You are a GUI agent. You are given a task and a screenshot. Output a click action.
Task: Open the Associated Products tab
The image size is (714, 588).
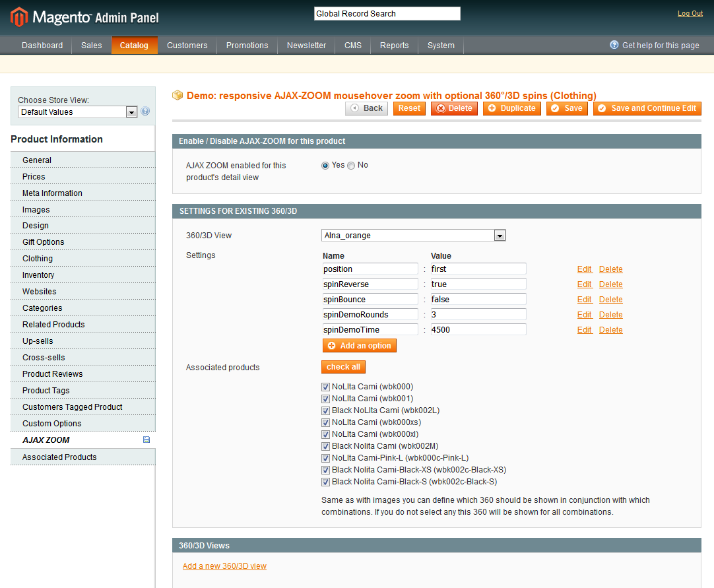(x=83, y=457)
